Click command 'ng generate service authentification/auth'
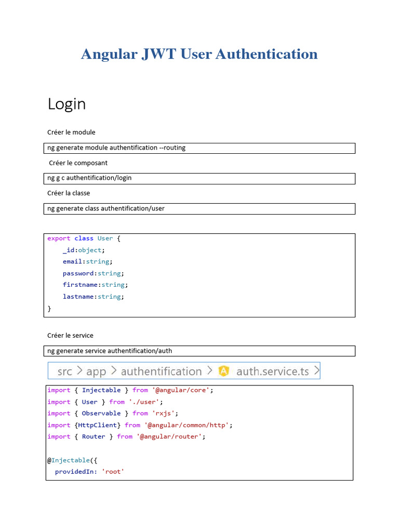 click(110, 351)
